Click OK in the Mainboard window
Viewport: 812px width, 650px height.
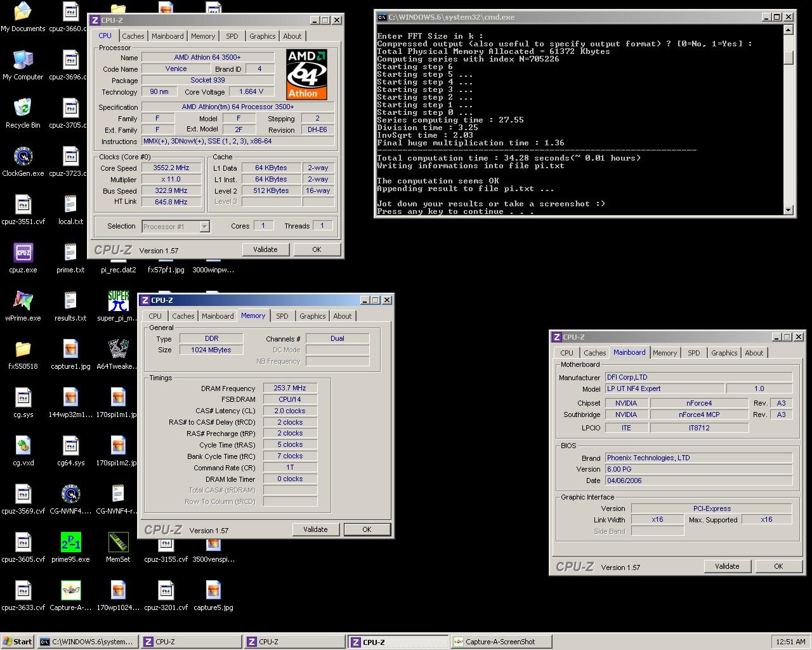(778, 566)
